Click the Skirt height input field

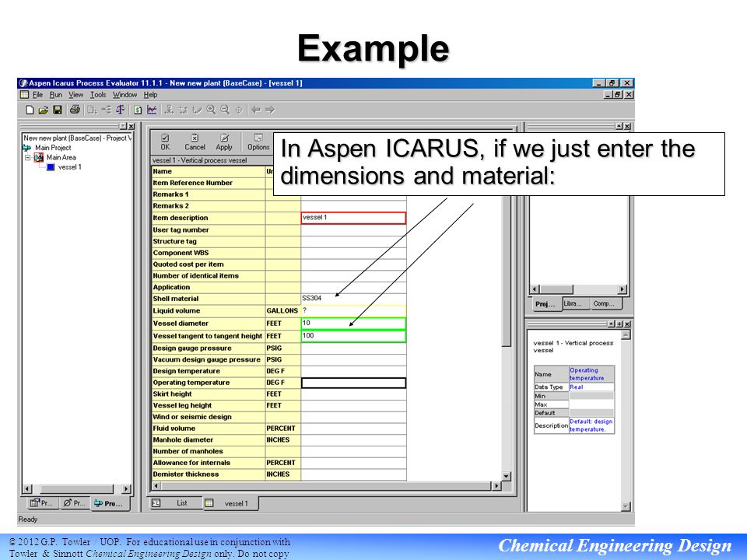pyautogui.click(x=353, y=394)
